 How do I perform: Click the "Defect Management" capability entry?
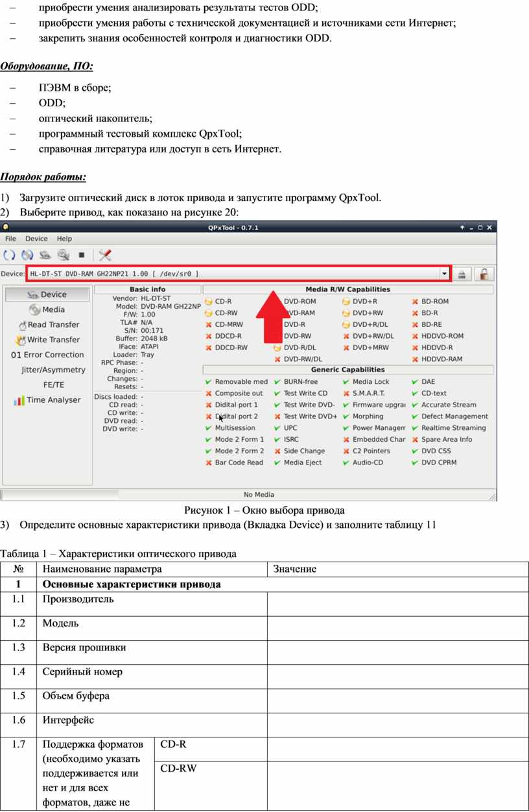pyautogui.click(x=450, y=416)
